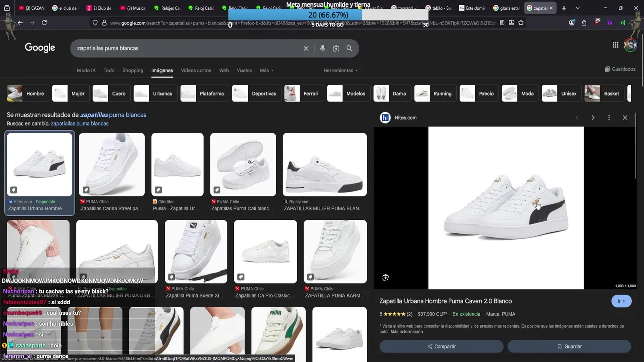The image size is (644, 362).
Task: Open the Más información link
Action: coord(407,332)
